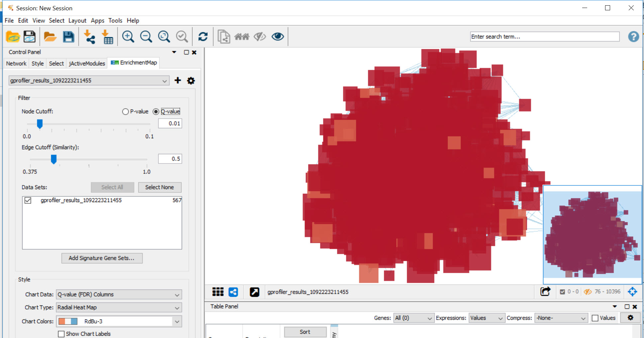Enable the Values checkbox in Table Panel
This screenshot has height=338, width=644.
click(595, 318)
